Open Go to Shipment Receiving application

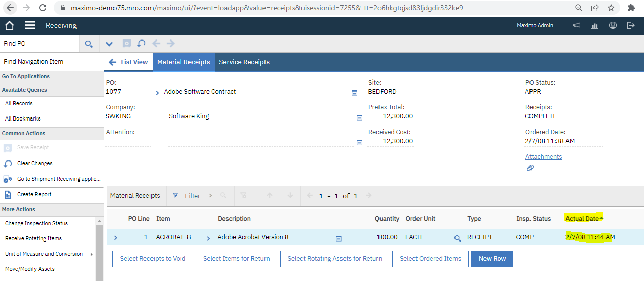(x=59, y=179)
